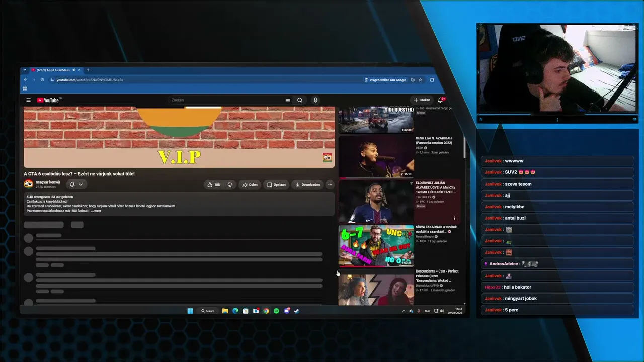644x362 pixels.
Task: Open the ELDURVULT JULIÁN ÁLVAREZ video thumbnail
Action: point(376,201)
